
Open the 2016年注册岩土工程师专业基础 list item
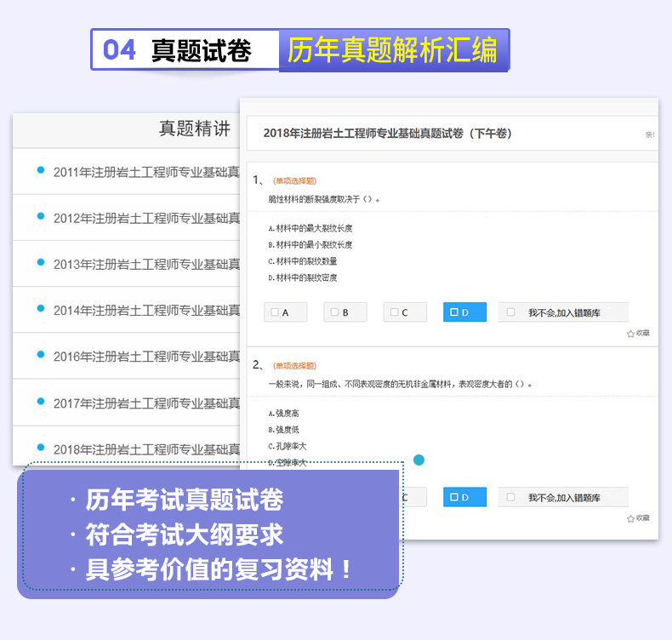(x=127, y=356)
